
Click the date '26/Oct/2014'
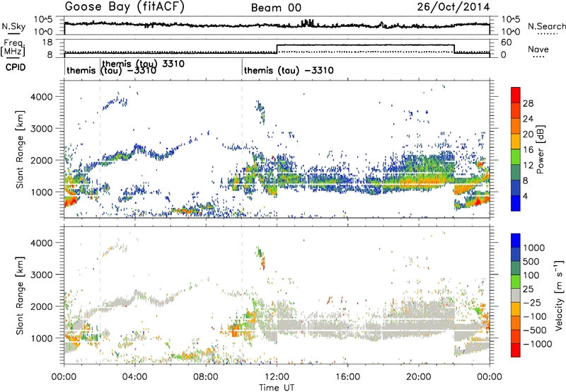click(x=454, y=7)
